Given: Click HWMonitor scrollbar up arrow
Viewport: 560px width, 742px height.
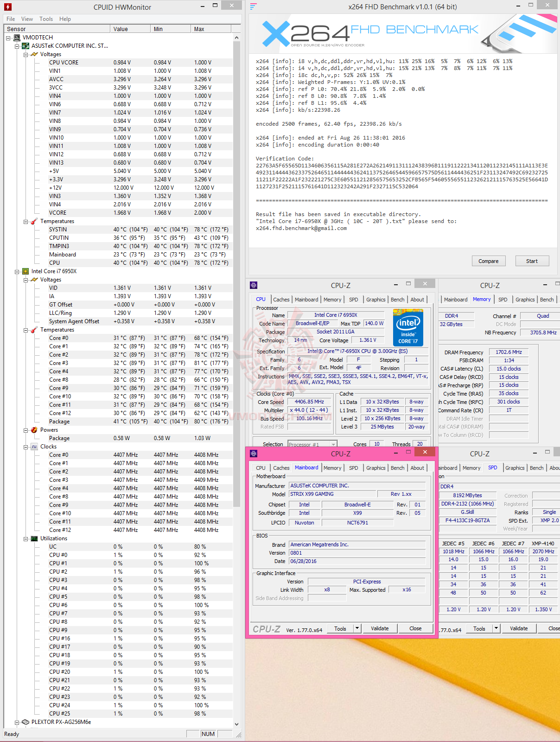Looking at the screenshot, I should pyautogui.click(x=236, y=38).
